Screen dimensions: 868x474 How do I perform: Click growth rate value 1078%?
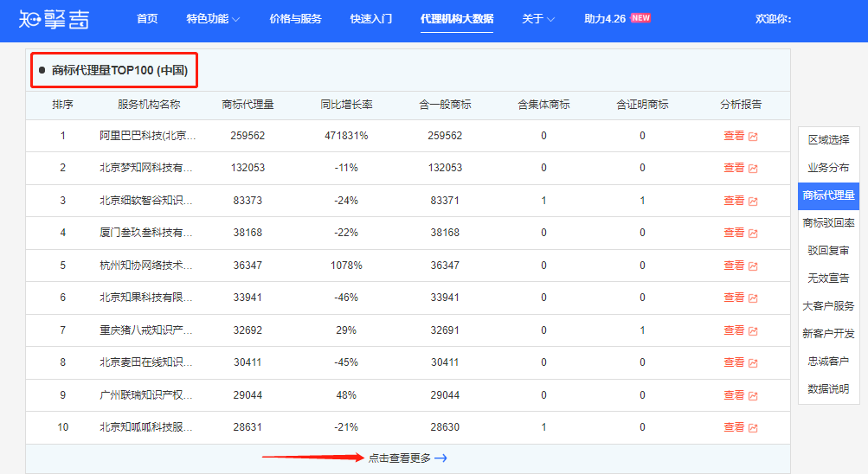tap(346, 266)
